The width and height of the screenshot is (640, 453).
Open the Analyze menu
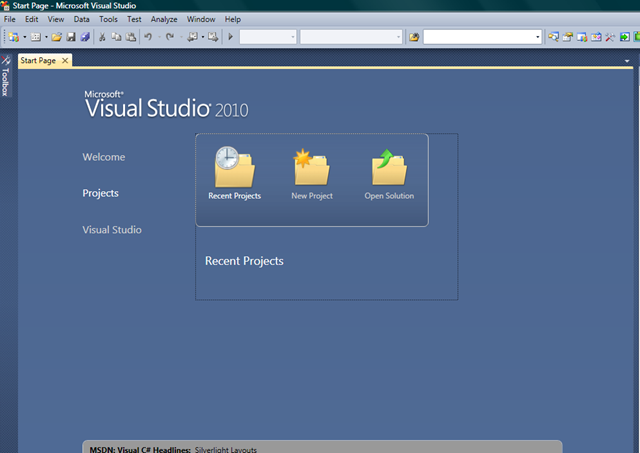[x=164, y=19]
